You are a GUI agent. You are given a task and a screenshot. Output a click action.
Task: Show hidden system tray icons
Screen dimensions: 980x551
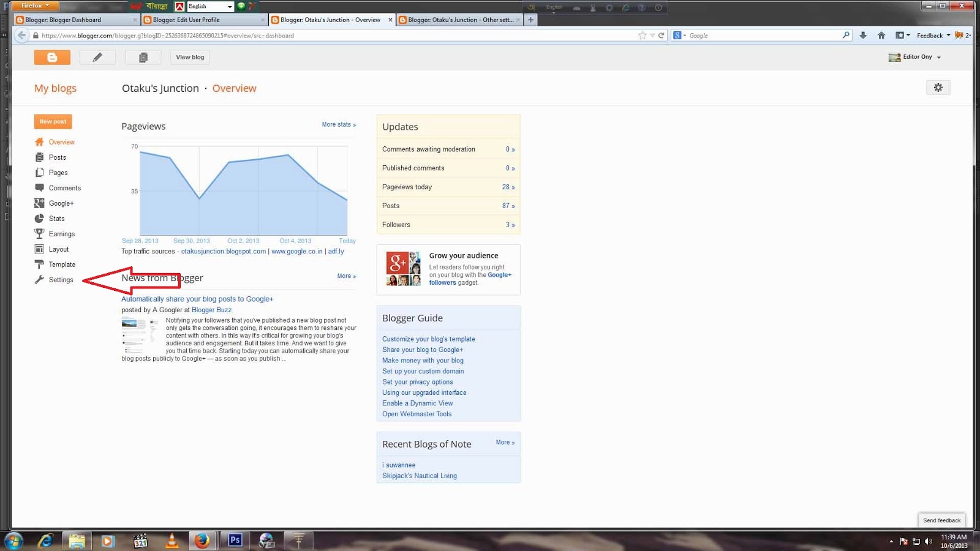(891, 541)
